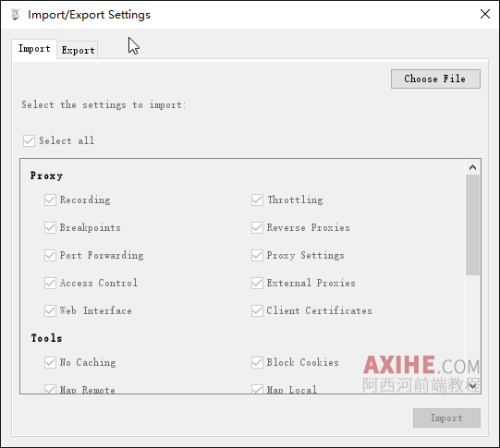500x448 pixels.
Task: Close the Import/Export Settings dialog
Action: coord(484,14)
